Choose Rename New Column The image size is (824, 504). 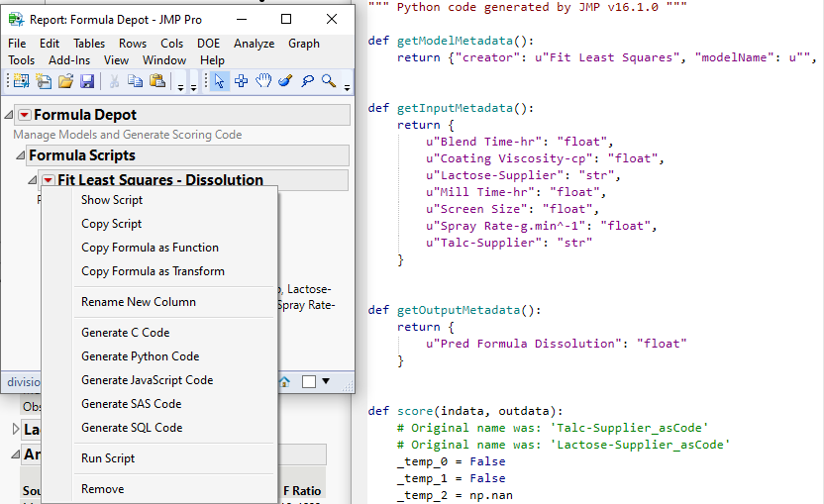click(x=159, y=302)
